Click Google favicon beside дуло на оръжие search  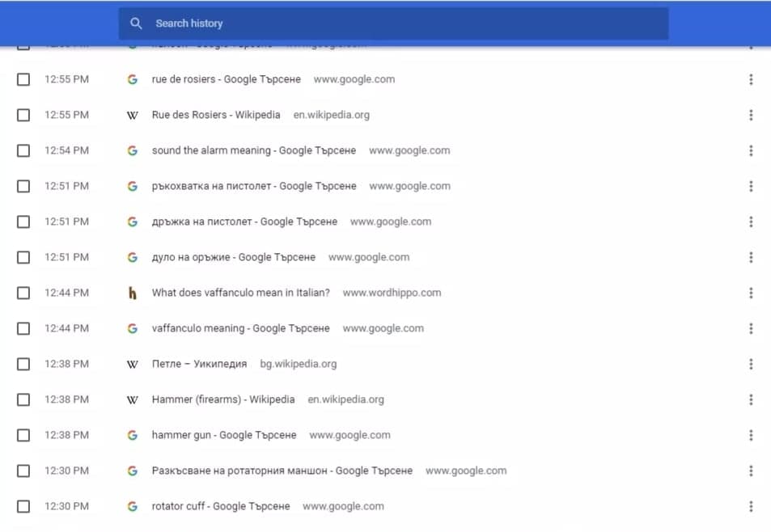133,257
